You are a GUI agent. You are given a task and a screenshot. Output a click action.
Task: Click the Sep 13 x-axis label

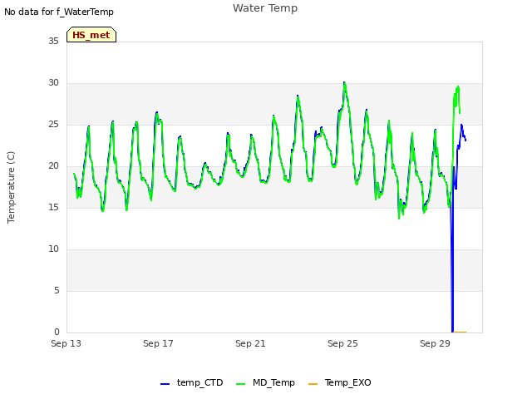coord(66,343)
